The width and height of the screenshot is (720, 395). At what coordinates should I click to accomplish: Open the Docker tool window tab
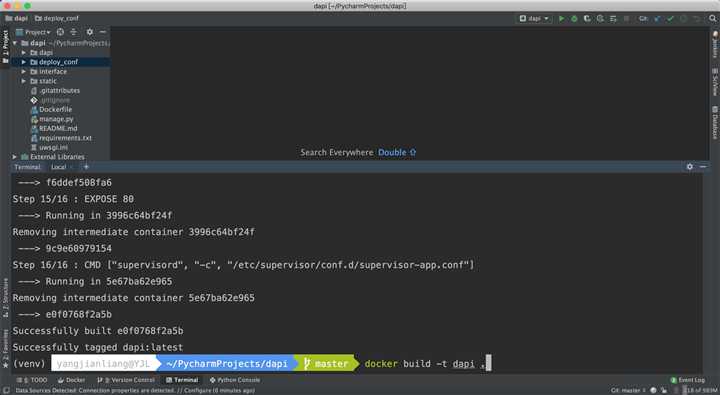coord(71,380)
